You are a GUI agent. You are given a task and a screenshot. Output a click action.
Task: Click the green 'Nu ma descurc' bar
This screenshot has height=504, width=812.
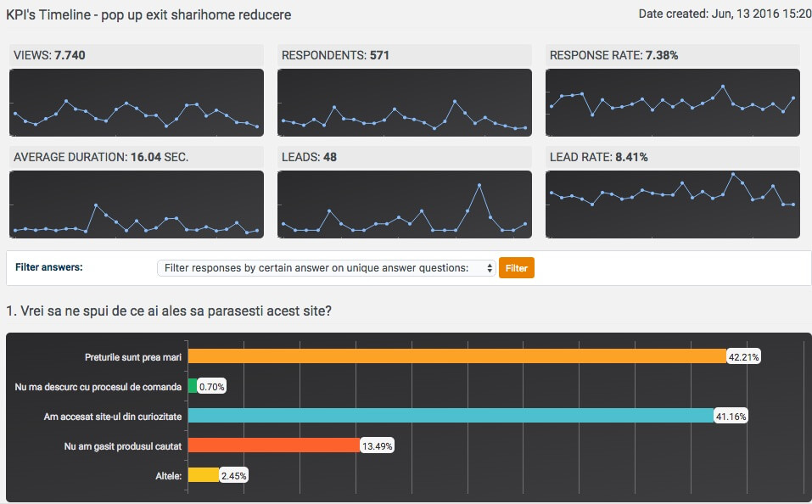tap(193, 386)
